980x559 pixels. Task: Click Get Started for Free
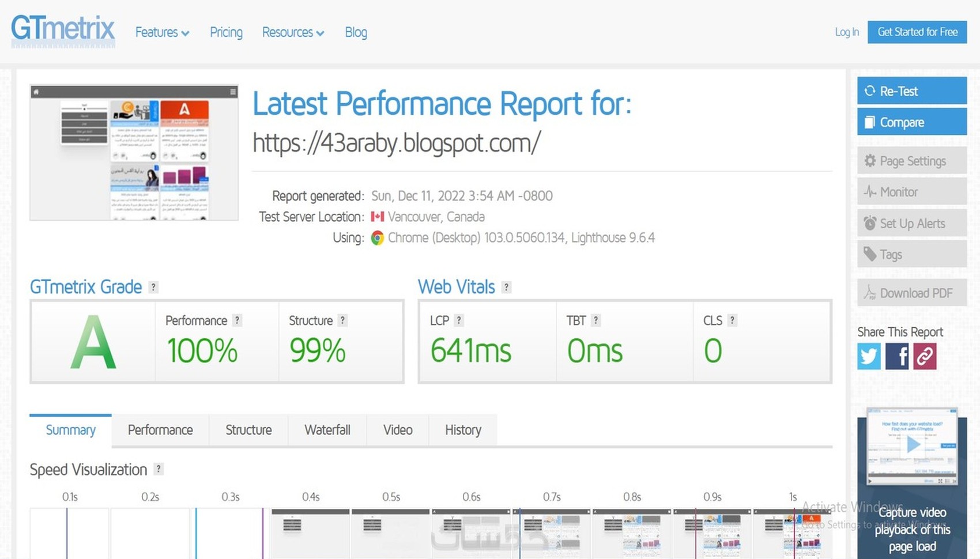click(917, 32)
